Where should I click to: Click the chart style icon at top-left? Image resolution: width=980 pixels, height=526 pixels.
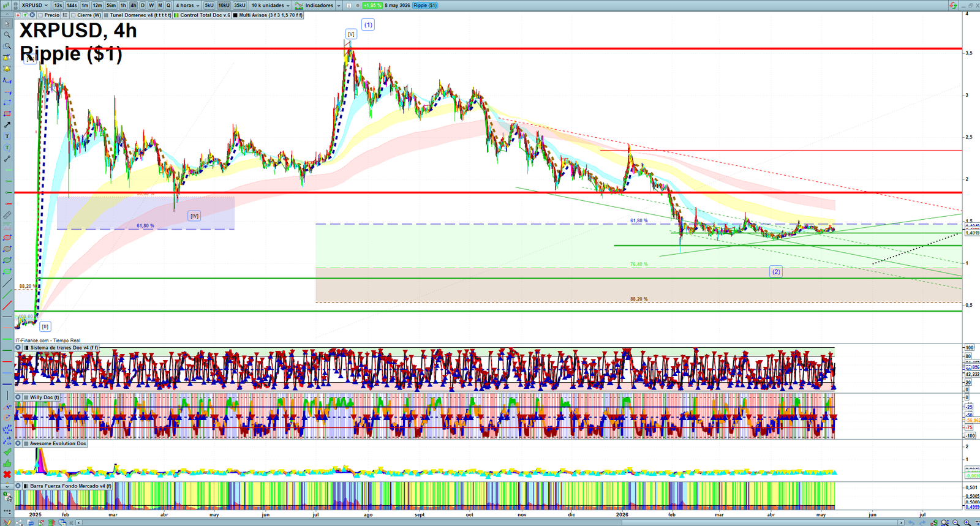pos(6,6)
